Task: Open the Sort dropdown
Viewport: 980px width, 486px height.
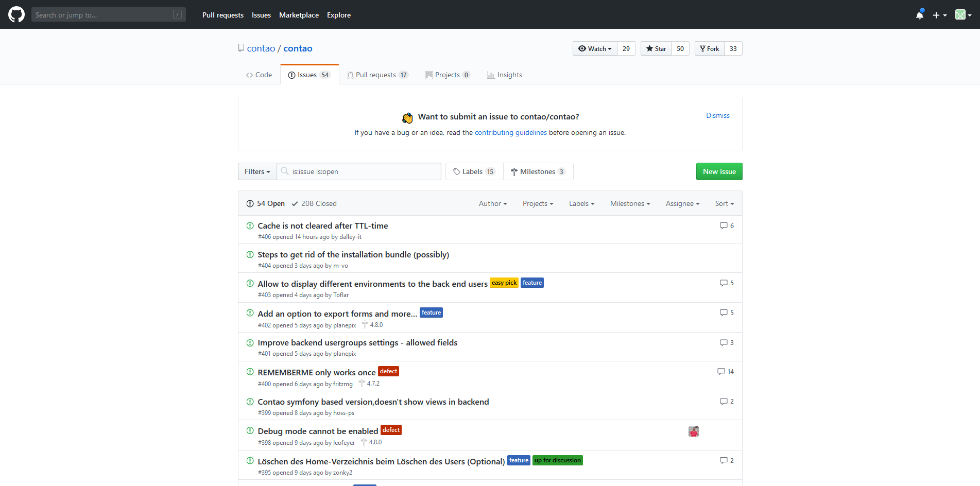Action: coord(725,203)
